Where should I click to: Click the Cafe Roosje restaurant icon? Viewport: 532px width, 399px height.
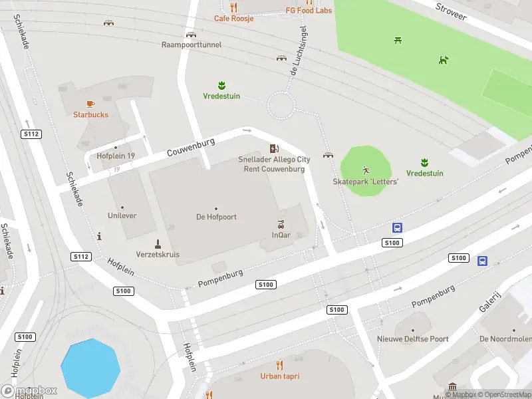tap(233, 7)
